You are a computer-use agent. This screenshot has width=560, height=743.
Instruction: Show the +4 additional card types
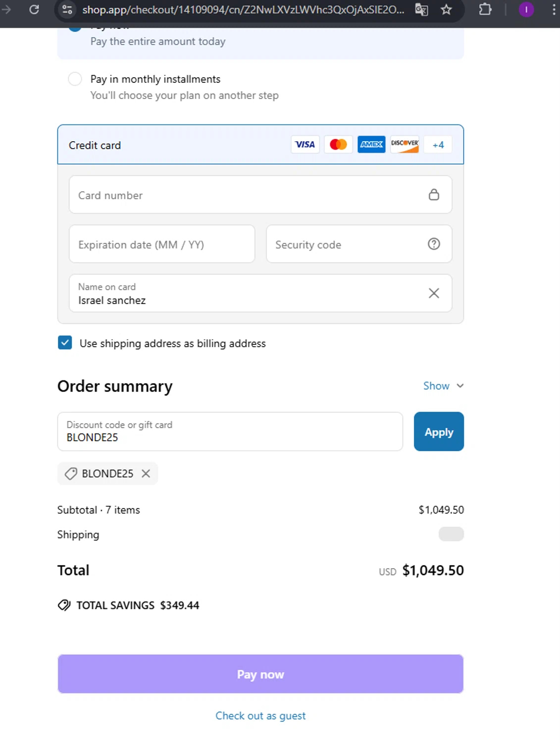tap(438, 145)
